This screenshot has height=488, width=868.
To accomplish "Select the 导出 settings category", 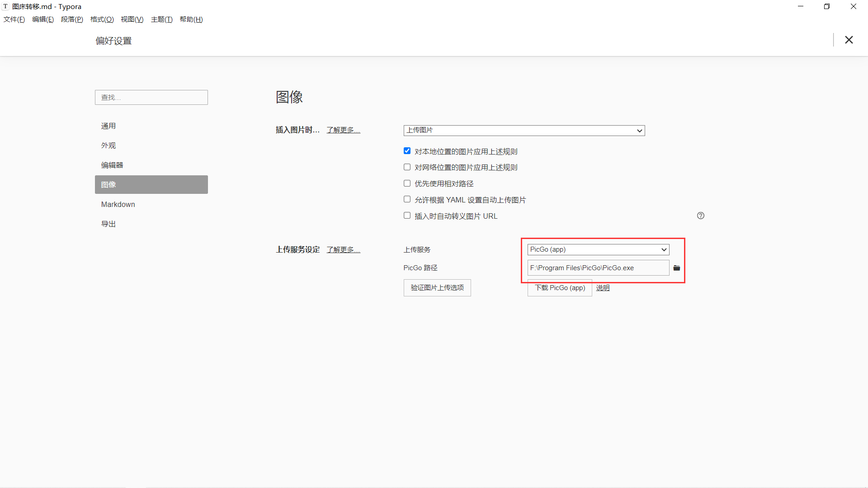I will point(151,224).
